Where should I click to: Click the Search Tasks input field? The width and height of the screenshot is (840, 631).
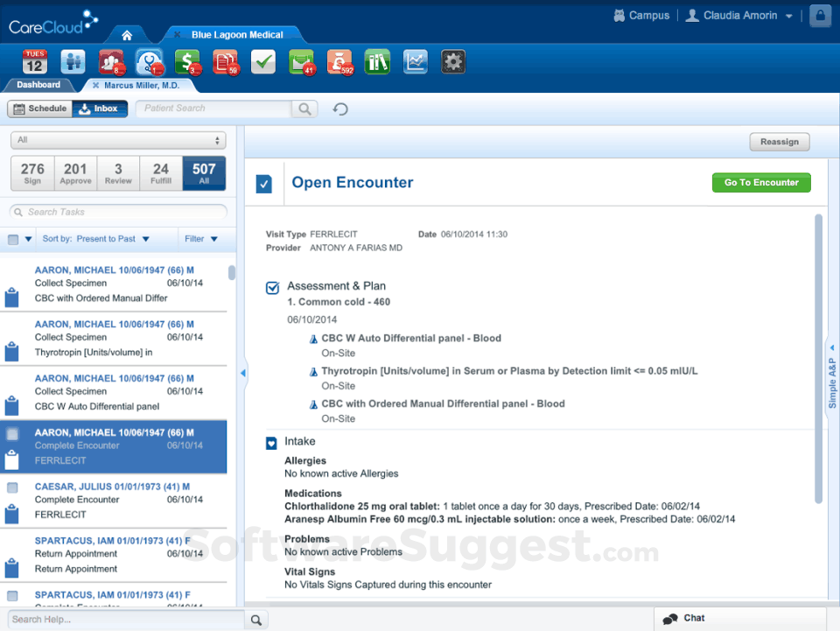click(x=116, y=212)
